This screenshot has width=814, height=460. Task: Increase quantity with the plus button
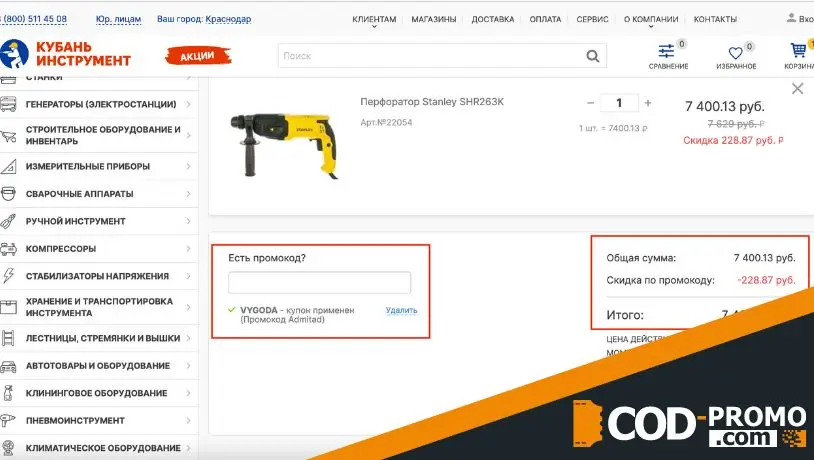[648, 103]
